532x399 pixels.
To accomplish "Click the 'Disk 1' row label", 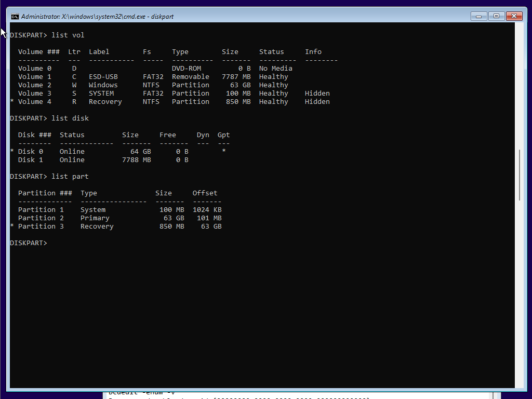I will click(31, 160).
